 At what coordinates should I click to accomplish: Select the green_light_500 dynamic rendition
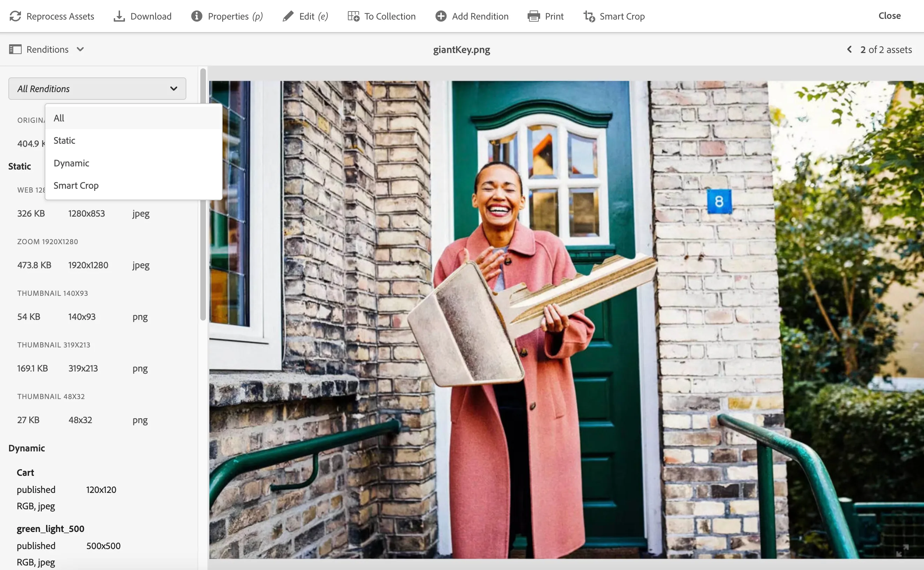(97, 545)
